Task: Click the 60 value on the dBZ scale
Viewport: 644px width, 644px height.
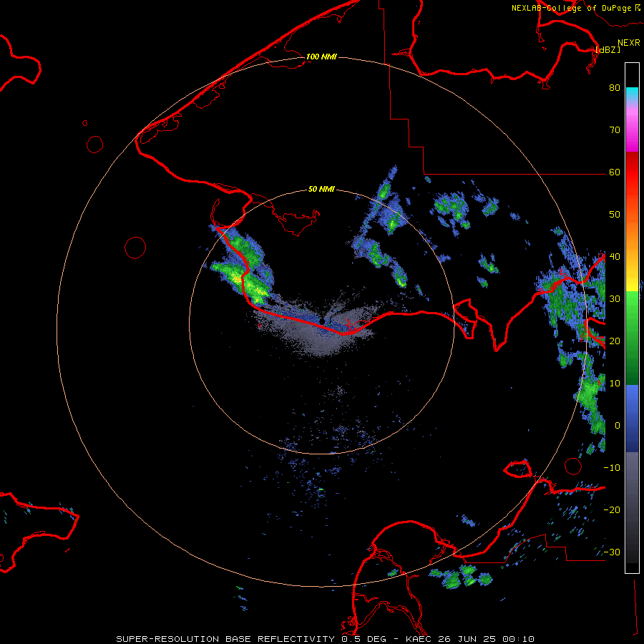Action: 615,172
